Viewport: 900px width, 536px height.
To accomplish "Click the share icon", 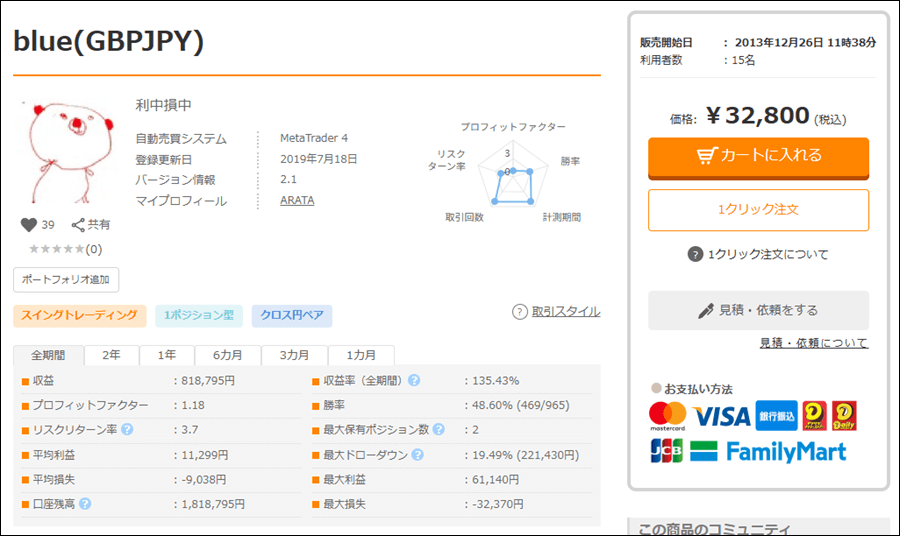I will click(78, 225).
